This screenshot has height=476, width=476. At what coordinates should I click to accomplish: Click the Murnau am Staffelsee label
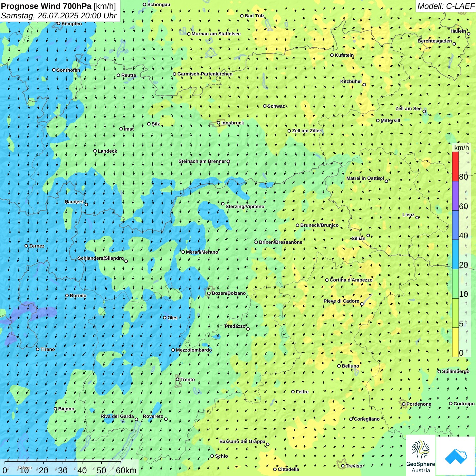[x=216, y=34]
